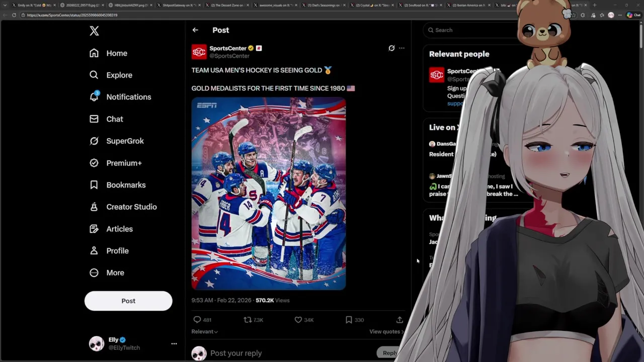Click the white Post button
Viewport: 644px width, 362px height.
click(128, 301)
